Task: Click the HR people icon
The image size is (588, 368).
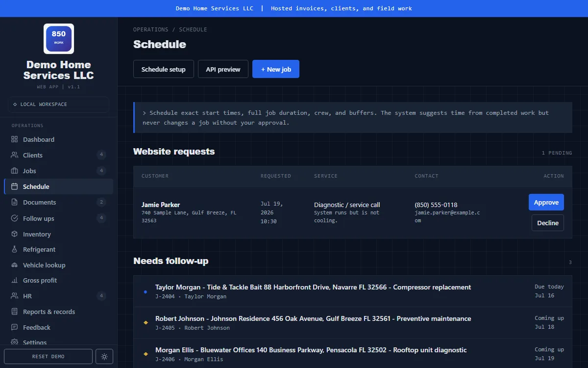Action: [x=14, y=296]
